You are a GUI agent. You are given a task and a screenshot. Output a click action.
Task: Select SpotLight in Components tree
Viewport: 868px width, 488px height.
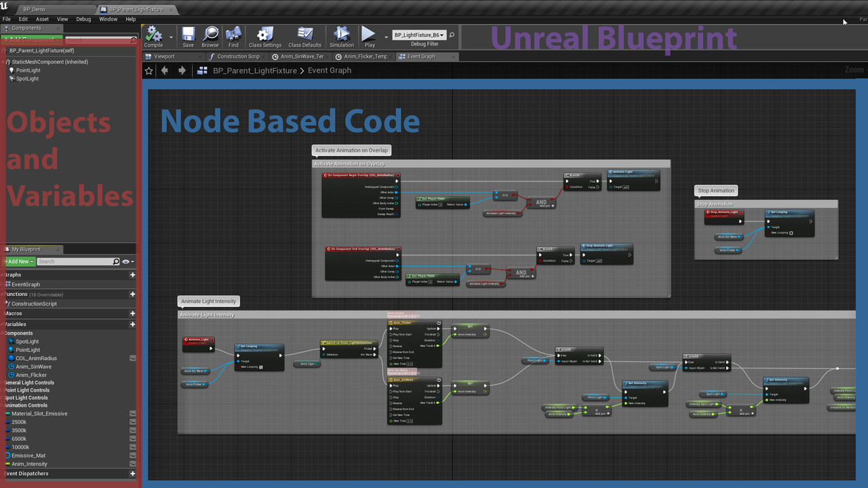[27, 79]
